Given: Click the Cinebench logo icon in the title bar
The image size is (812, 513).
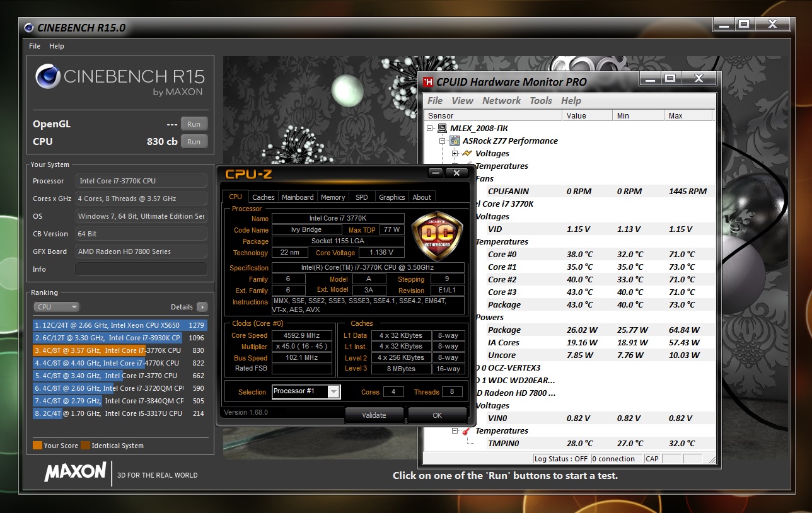Looking at the screenshot, I should pos(29,27).
